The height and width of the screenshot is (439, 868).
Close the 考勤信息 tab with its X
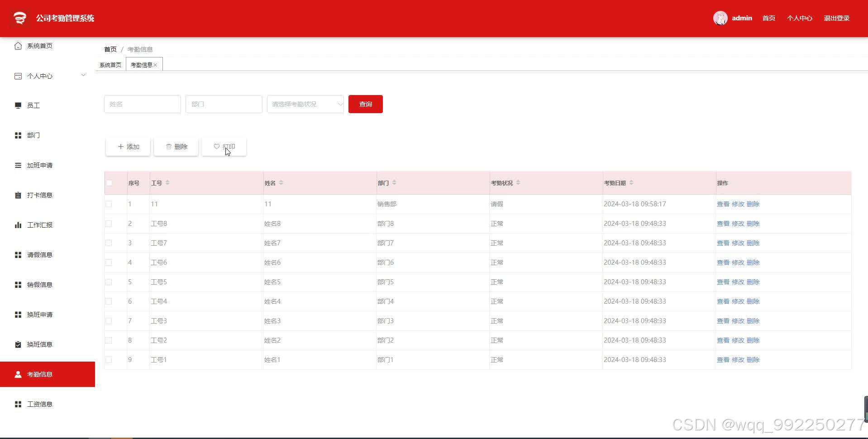click(155, 65)
